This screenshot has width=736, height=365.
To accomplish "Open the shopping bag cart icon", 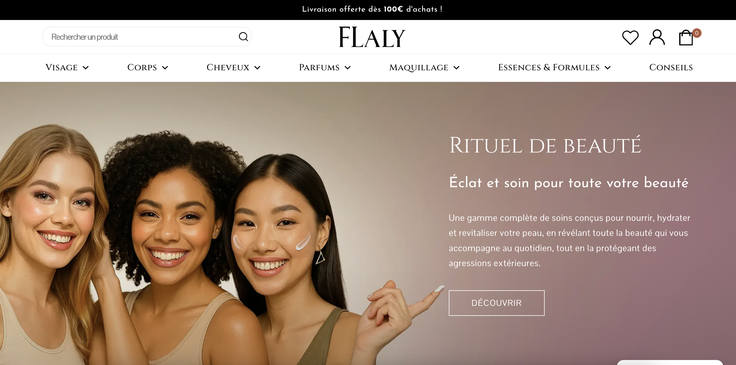I will pyautogui.click(x=686, y=38).
